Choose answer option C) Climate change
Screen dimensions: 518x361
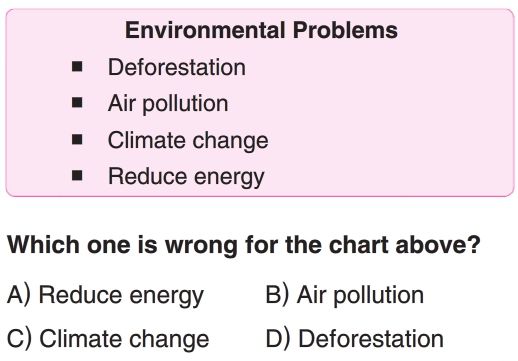[108, 339]
